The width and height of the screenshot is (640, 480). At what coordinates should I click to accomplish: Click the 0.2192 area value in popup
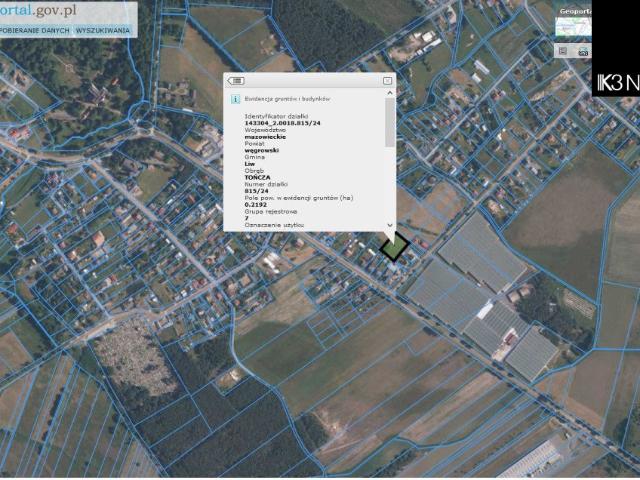pos(257,203)
